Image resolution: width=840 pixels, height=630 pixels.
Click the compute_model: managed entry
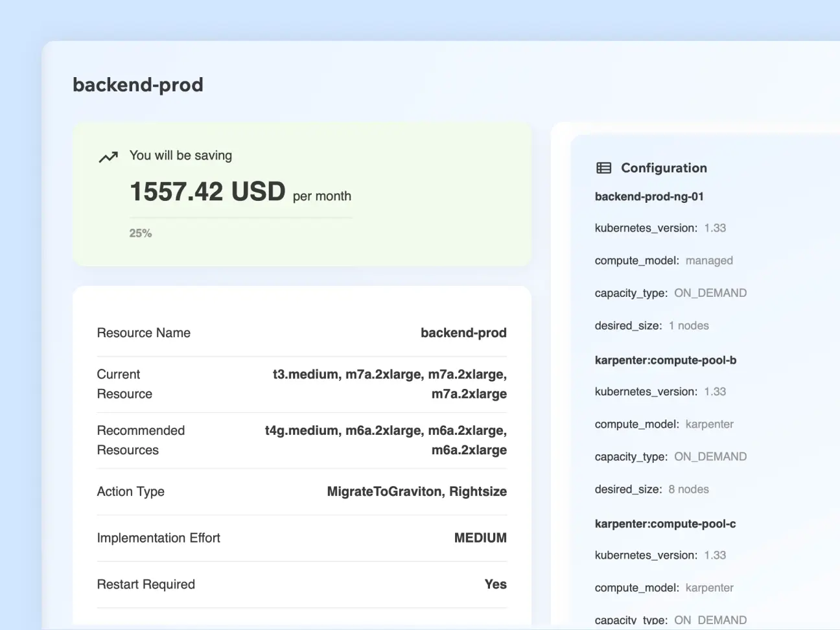[x=664, y=261]
